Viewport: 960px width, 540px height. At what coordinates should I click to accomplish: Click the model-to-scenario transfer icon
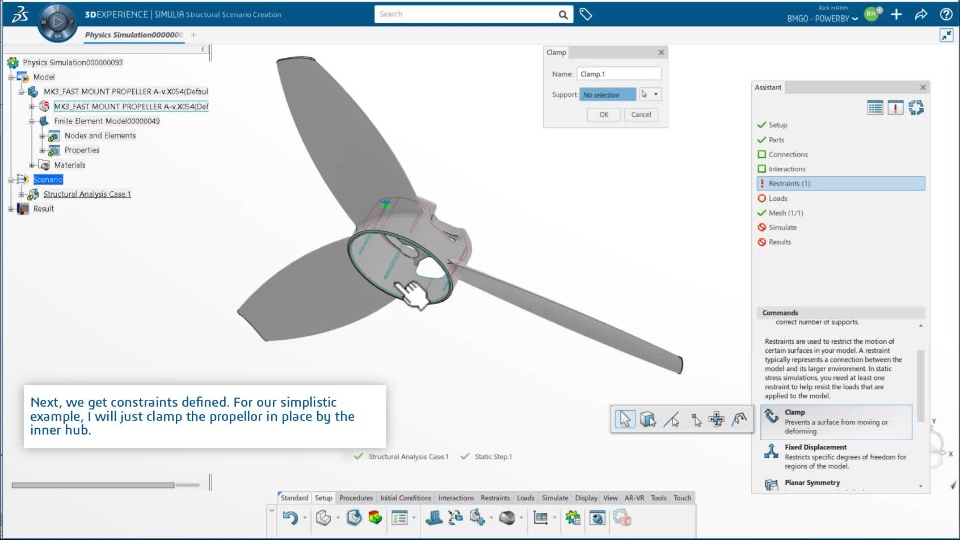(456, 518)
